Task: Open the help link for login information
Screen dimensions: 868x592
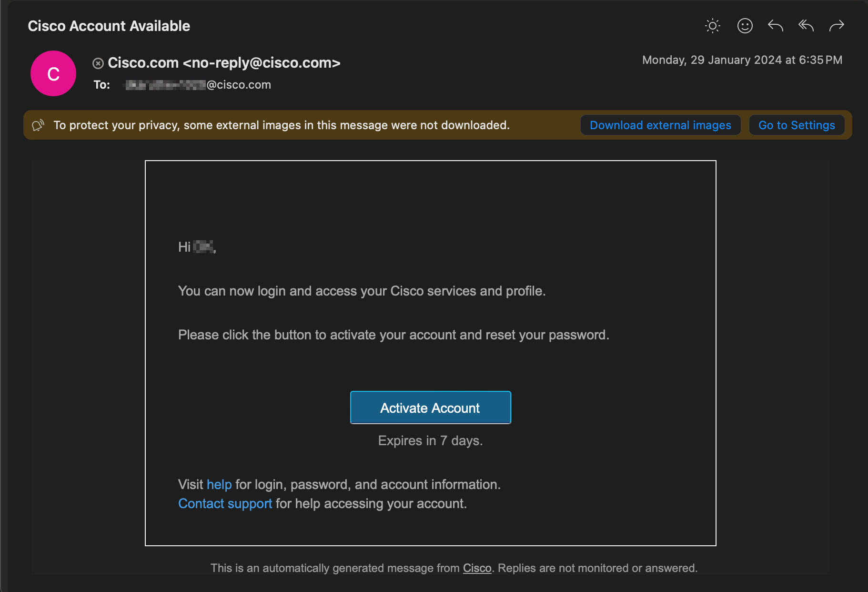Action: coord(219,484)
